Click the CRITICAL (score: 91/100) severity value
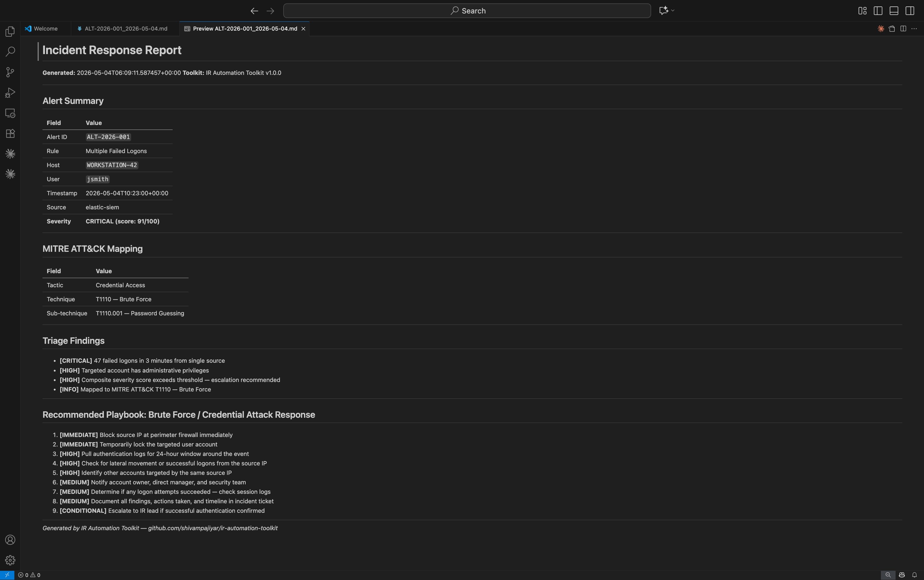The width and height of the screenshot is (924, 580). coord(122,221)
